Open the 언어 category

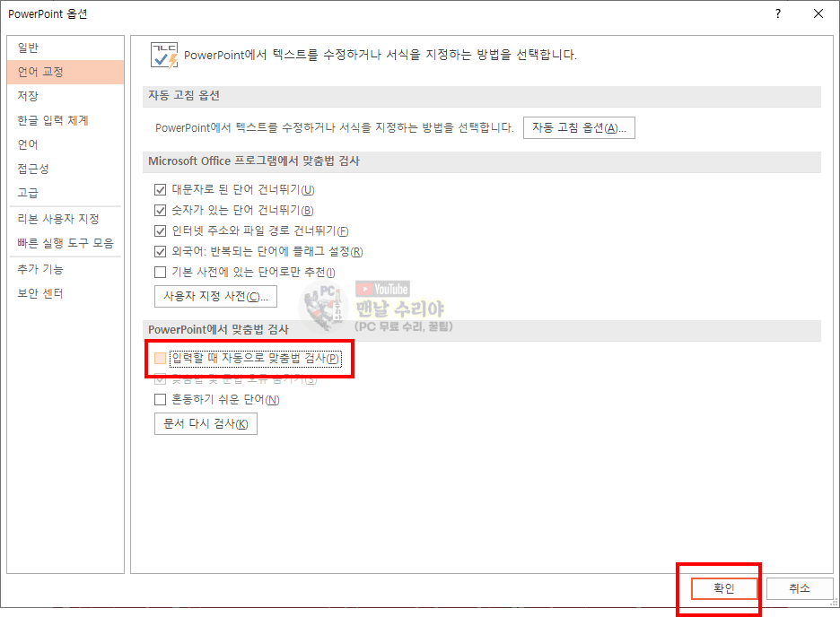66,144
